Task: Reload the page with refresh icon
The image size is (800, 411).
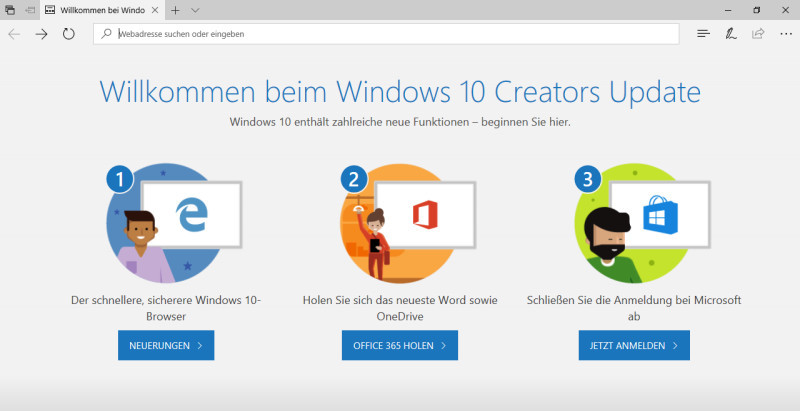Action: tap(68, 34)
